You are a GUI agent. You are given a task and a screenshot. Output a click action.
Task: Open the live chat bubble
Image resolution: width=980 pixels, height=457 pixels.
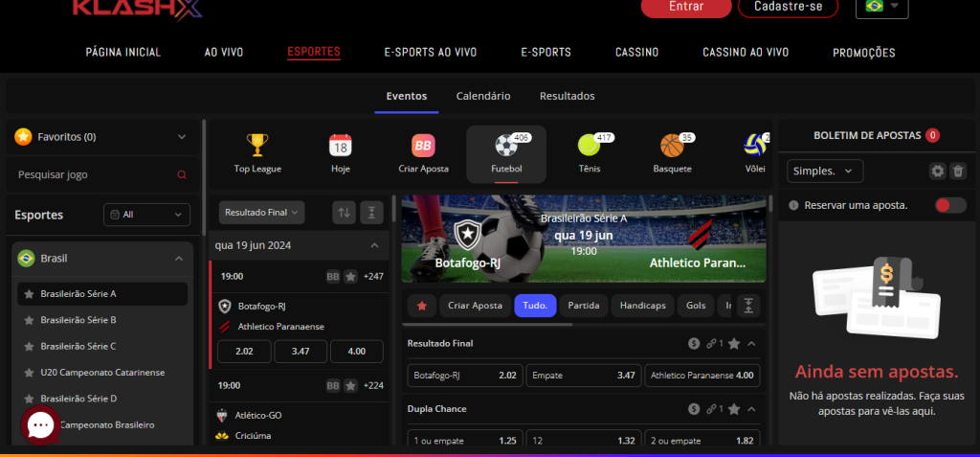(x=40, y=425)
